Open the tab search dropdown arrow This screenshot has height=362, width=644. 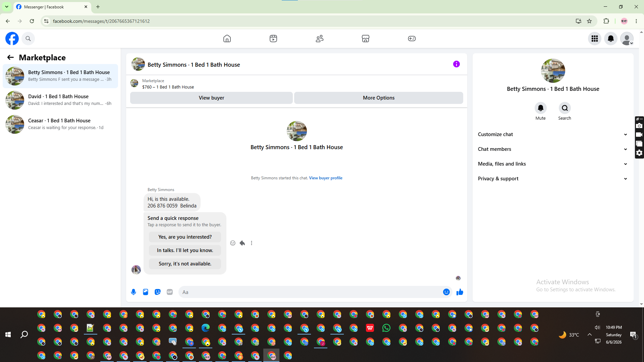[7, 7]
